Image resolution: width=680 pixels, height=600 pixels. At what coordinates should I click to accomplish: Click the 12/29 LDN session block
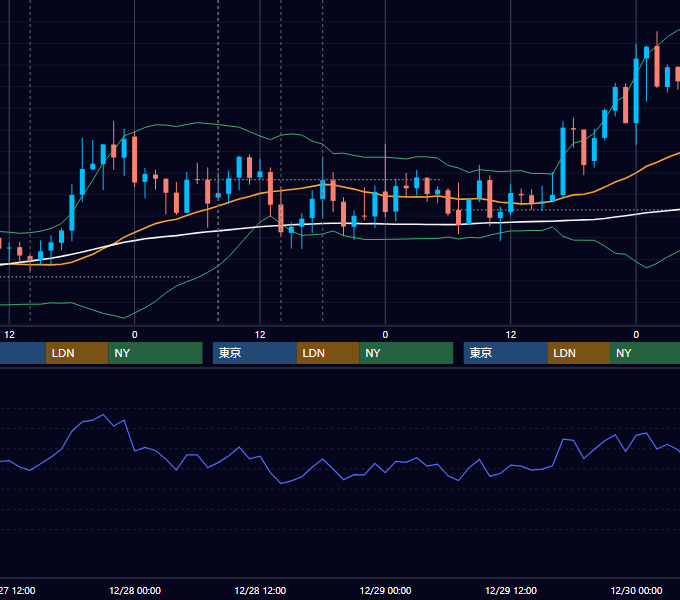[x=579, y=353]
